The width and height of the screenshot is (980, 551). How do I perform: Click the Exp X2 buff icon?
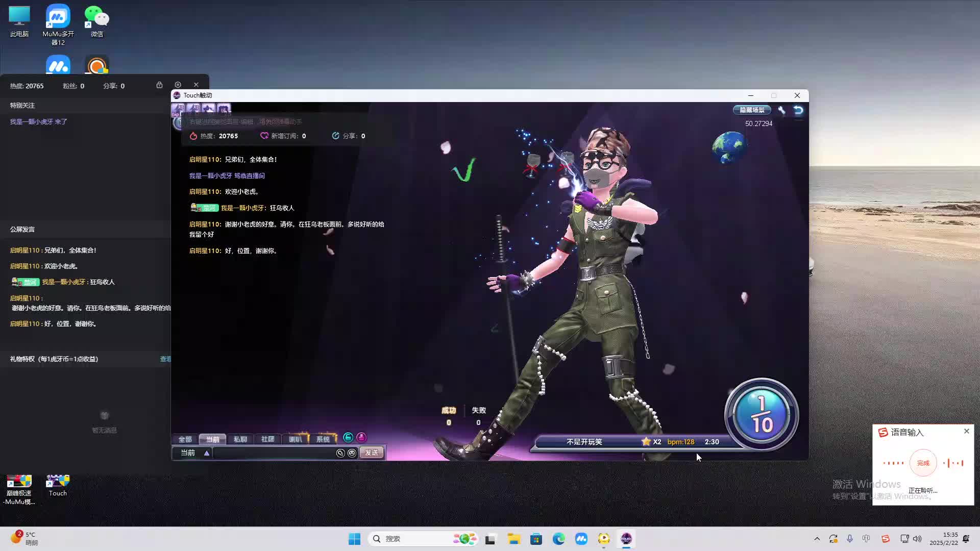coord(178,109)
